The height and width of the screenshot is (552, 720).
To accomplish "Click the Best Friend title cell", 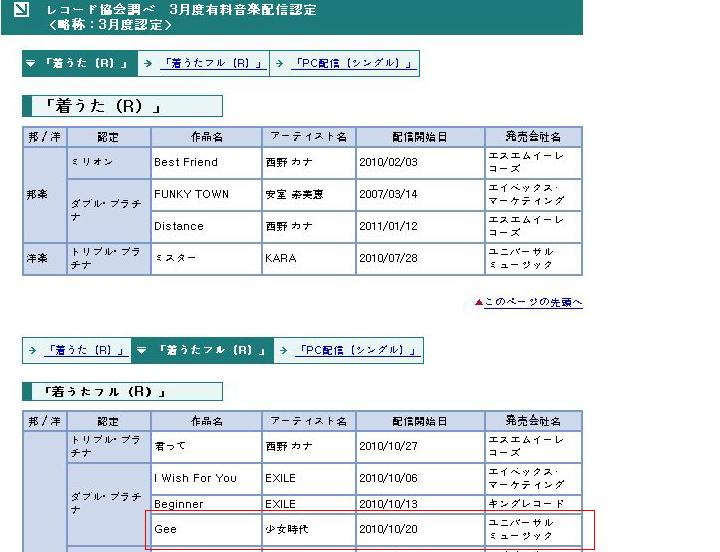I will (x=206, y=162).
